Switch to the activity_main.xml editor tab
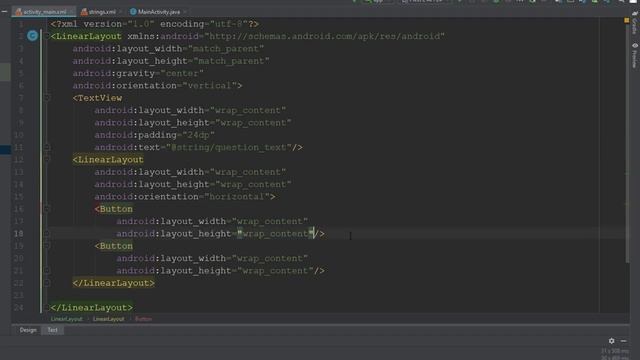This screenshot has height=360, width=640. pos(44,12)
